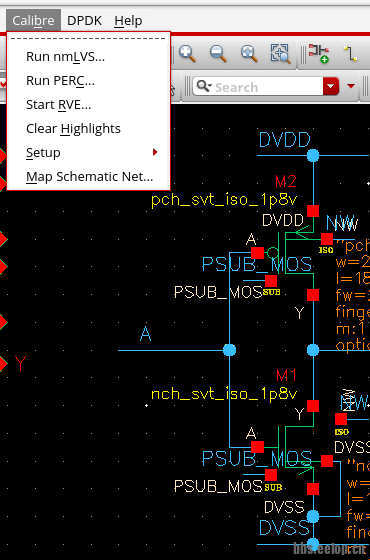Click the Zoom to Selected area icon
Viewport: 370px width, 560px height.
click(x=280, y=54)
